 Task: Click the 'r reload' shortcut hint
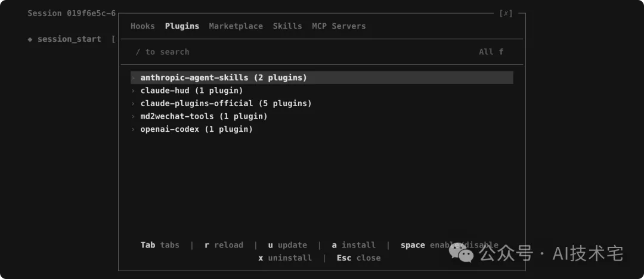click(x=224, y=245)
